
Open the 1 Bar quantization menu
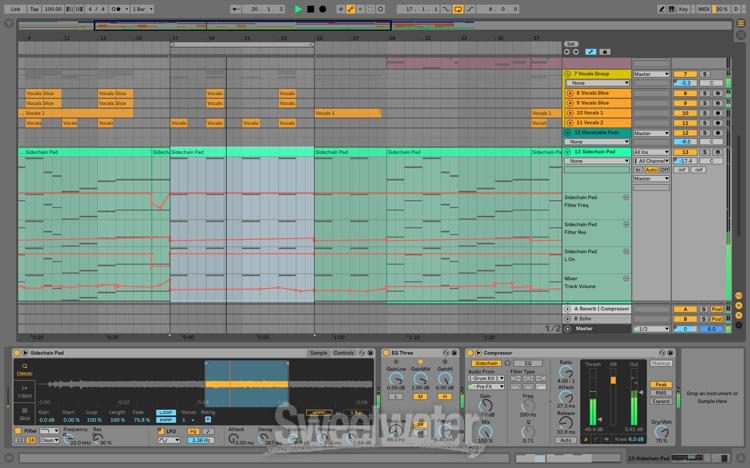point(142,9)
